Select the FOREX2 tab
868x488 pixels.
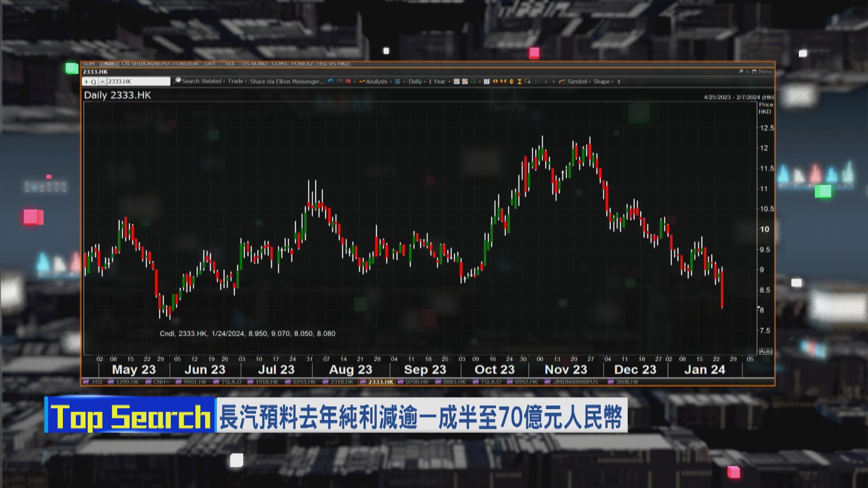(x=302, y=64)
